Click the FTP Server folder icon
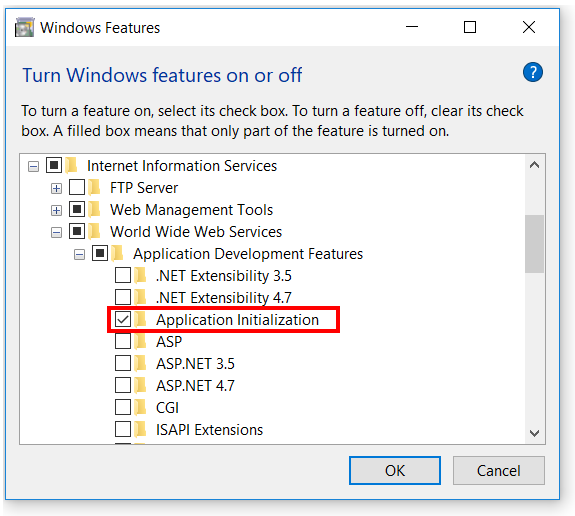 click(x=94, y=187)
